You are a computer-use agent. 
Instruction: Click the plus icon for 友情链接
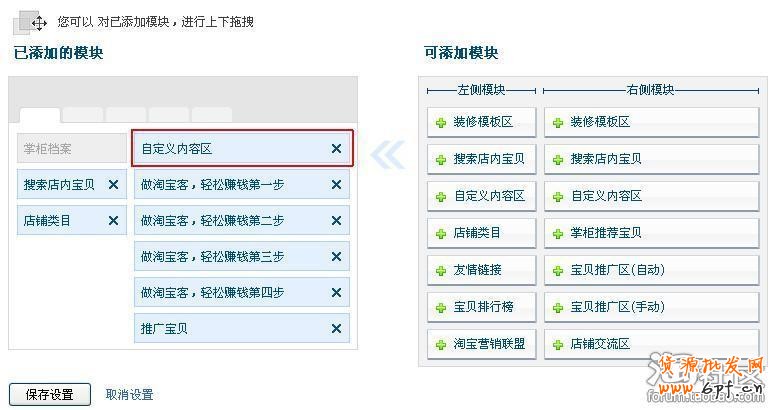click(441, 270)
